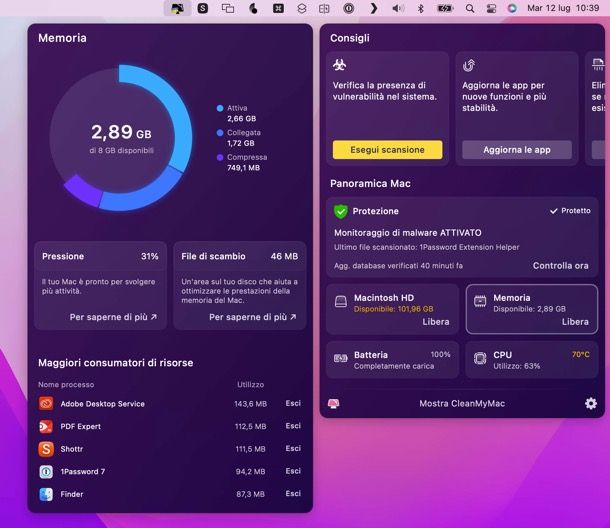Quit Shottr with Esci
610x528 pixels.
tap(293, 449)
